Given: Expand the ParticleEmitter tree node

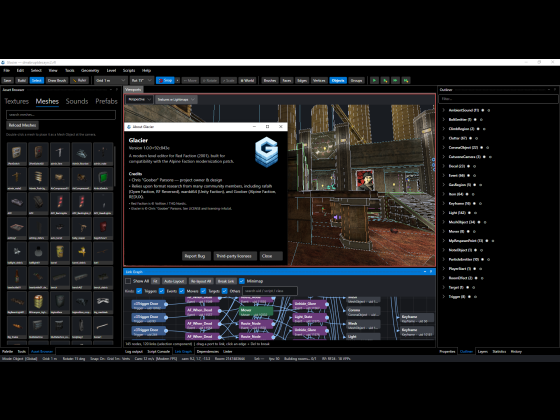Looking at the screenshot, I should point(444,259).
